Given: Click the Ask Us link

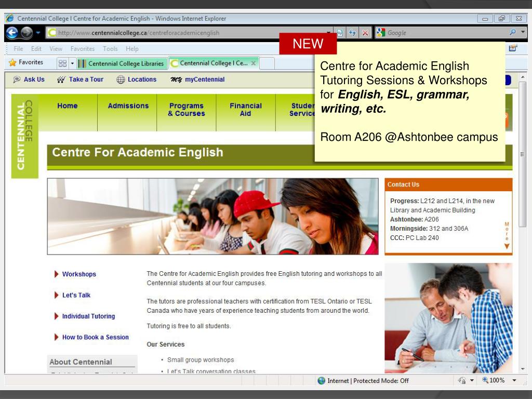Looking at the screenshot, I should [x=29, y=79].
